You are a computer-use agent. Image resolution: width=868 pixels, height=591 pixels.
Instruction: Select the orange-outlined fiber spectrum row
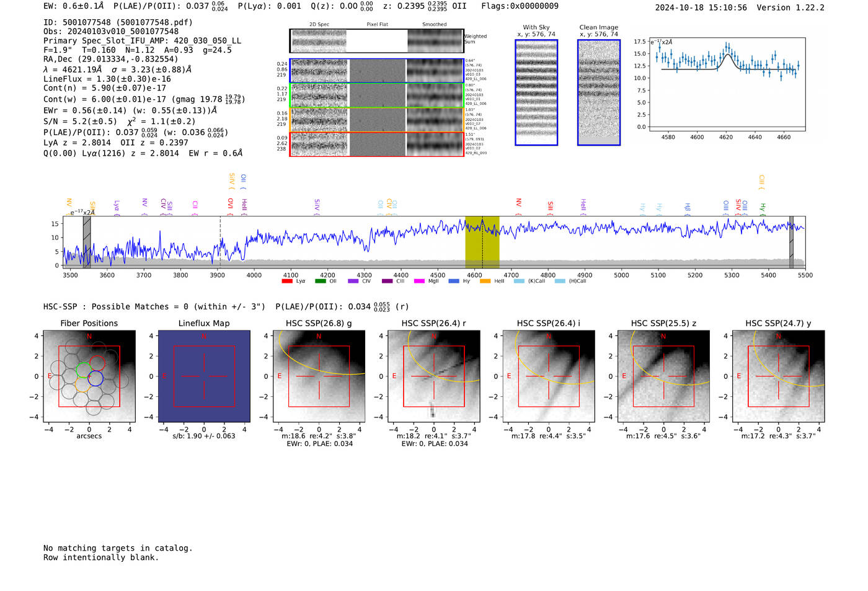tap(377, 120)
